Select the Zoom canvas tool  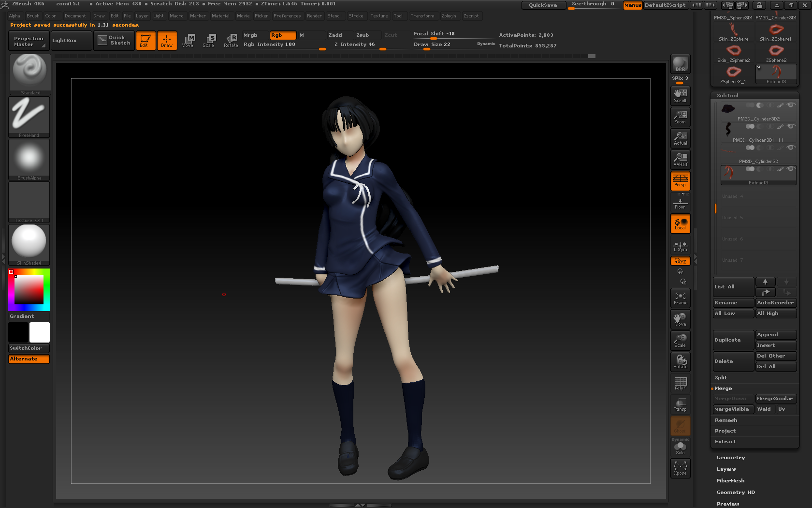pyautogui.click(x=680, y=117)
